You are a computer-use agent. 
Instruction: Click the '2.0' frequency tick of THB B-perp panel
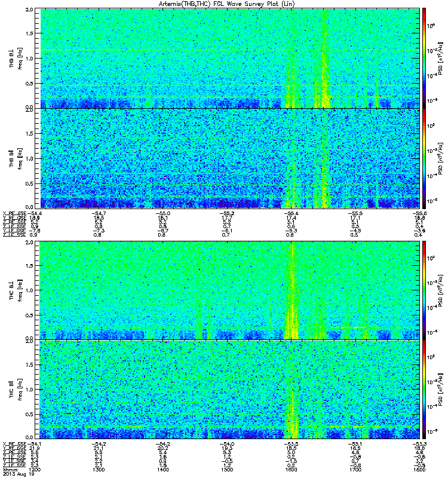pyautogui.click(x=29, y=10)
